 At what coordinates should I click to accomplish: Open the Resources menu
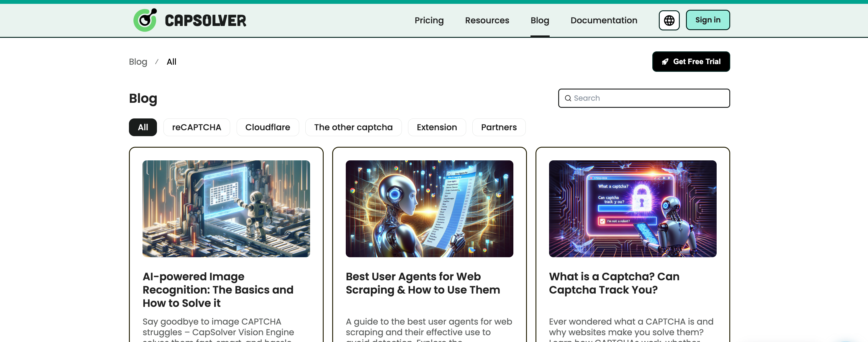click(x=487, y=20)
